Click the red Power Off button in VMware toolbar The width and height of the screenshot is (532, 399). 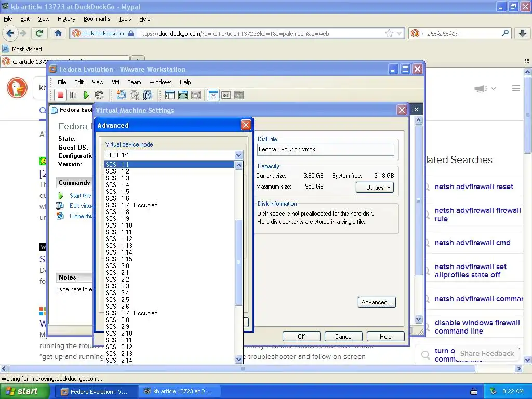(60, 96)
